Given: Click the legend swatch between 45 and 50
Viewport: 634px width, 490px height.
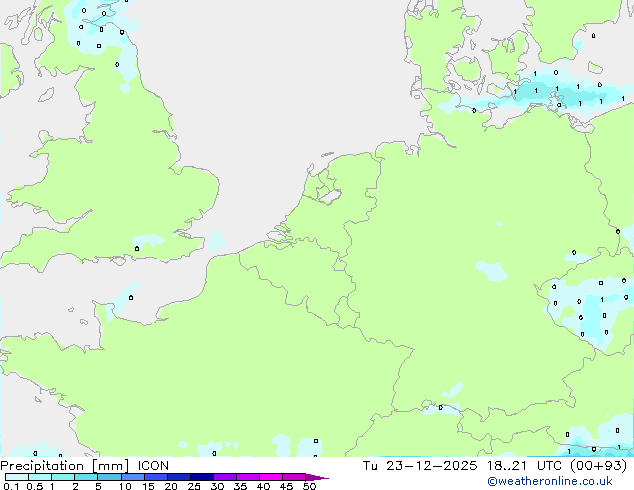Looking at the screenshot, I should tap(294, 477).
